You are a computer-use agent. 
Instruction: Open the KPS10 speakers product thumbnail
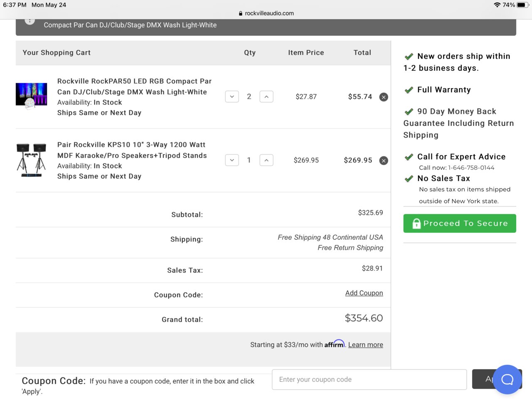click(x=31, y=160)
